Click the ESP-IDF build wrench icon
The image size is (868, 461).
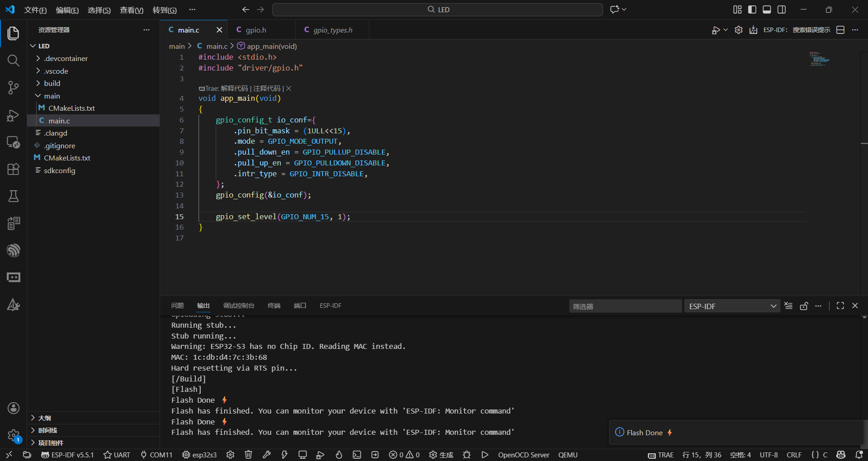[266, 455]
